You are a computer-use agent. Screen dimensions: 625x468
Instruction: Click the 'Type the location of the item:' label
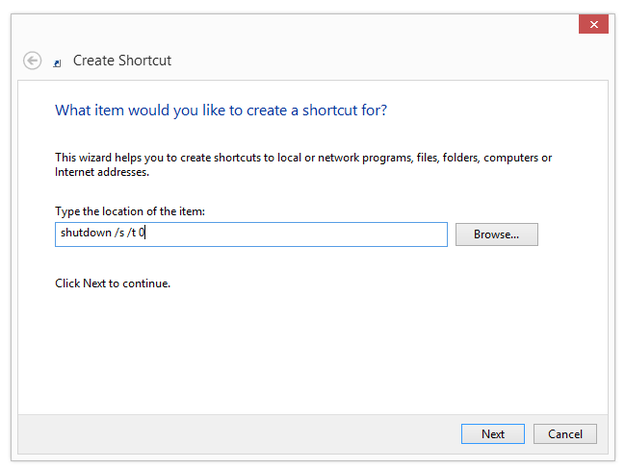click(x=130, y=211)
